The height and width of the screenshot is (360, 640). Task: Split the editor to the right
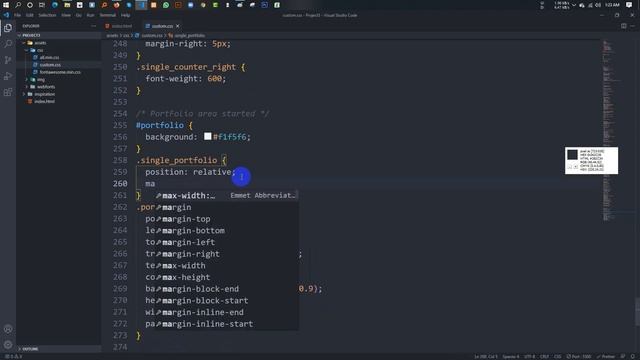pos(624,26)
